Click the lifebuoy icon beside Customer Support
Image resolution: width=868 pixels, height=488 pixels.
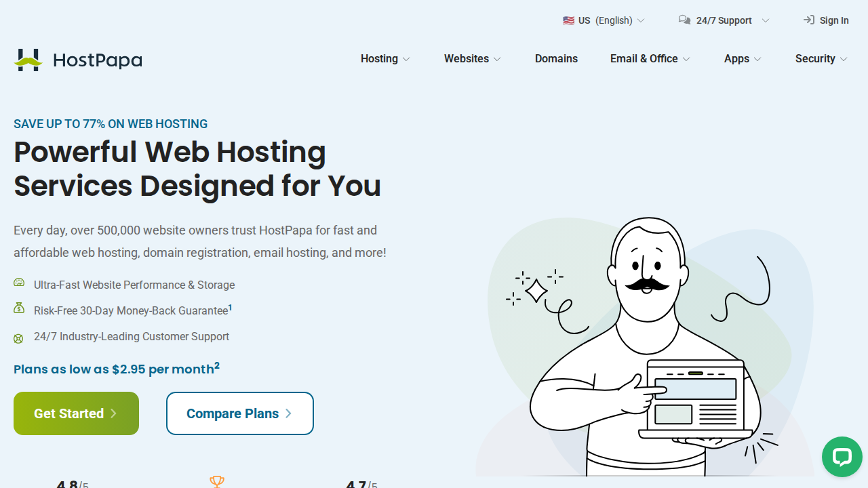(19, 338)
